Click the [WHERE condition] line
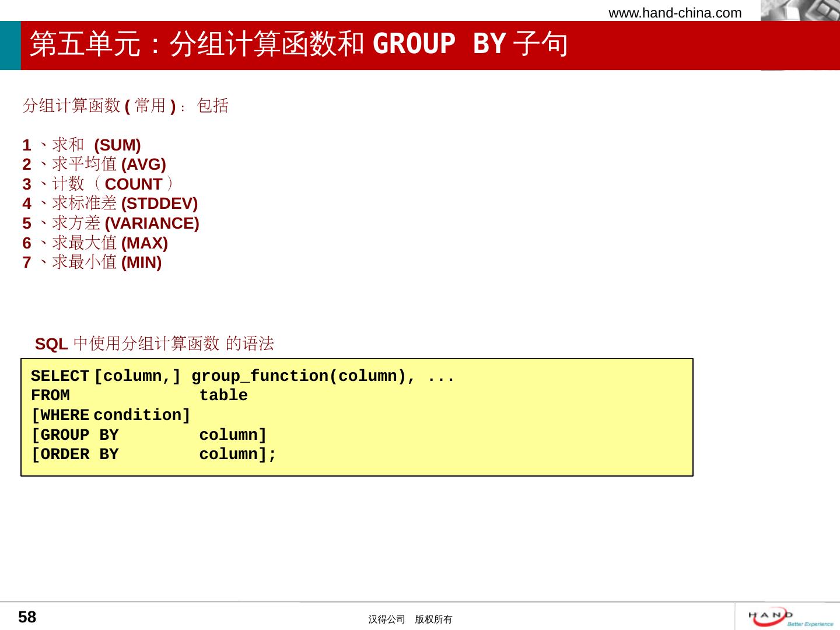Image resolution: width=840 pixels, height=630 pixels. 111,415
